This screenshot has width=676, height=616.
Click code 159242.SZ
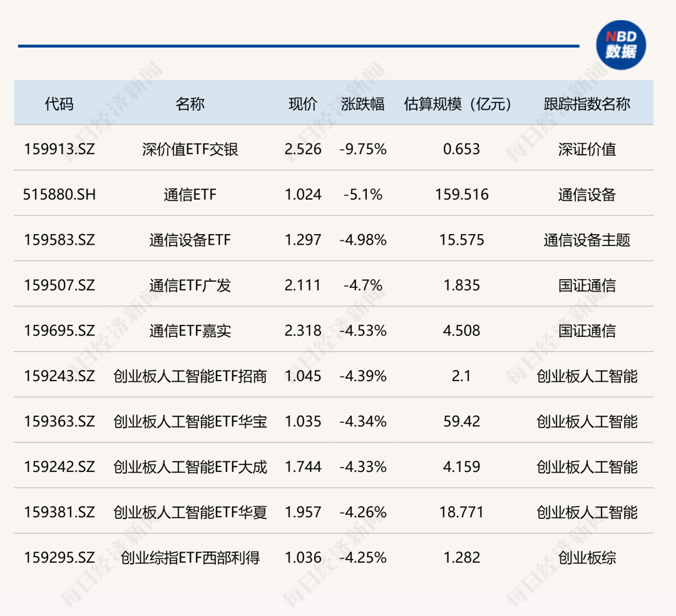click(59, 467)
